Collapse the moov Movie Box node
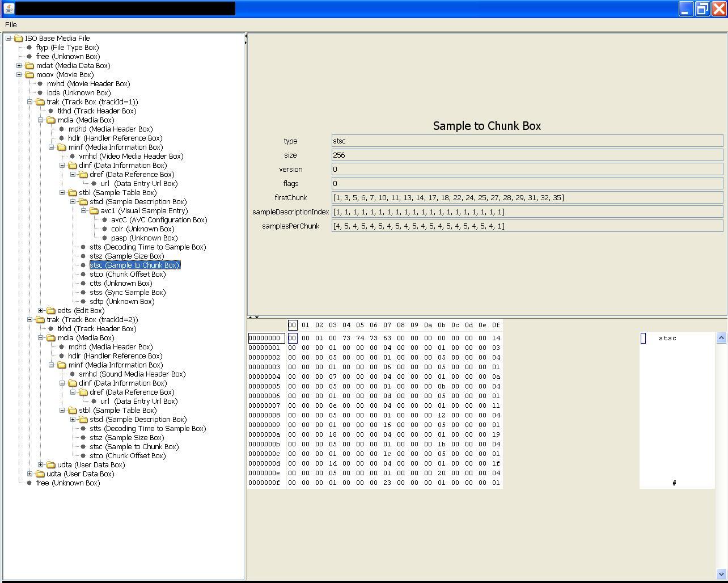 click(19, 74)
